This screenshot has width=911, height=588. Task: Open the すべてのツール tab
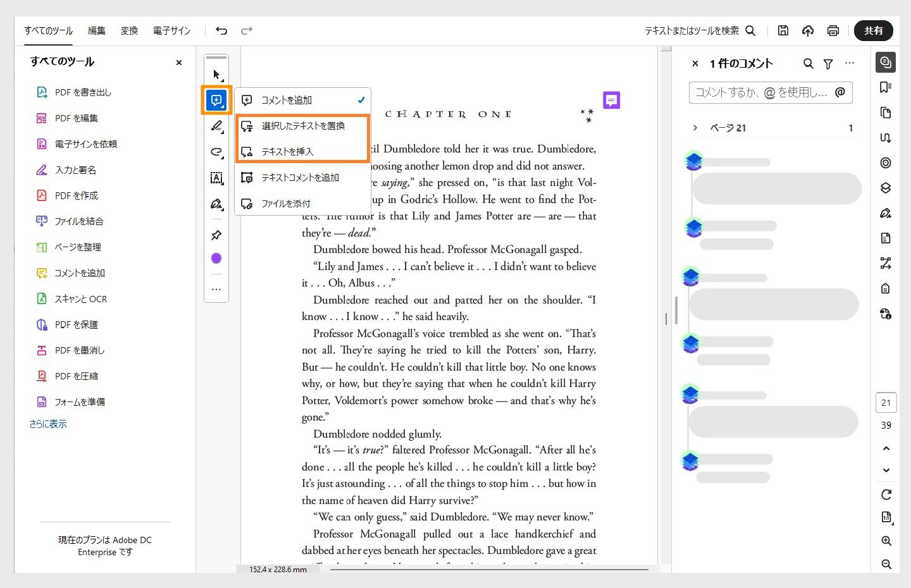(x=48, y=30)
